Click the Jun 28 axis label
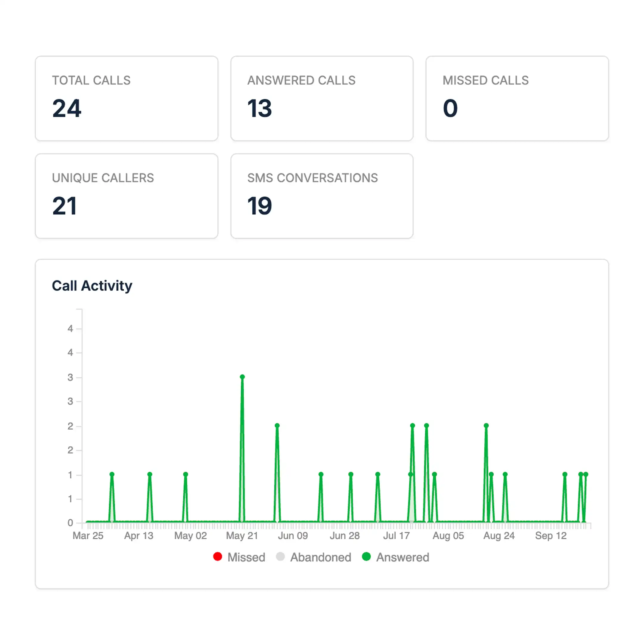This screenshot has width=644, height=644. (345, 536)
